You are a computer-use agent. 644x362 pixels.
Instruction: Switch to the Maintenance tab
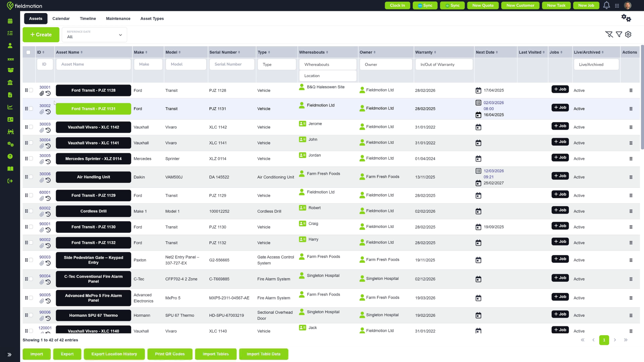pos(118,19)
